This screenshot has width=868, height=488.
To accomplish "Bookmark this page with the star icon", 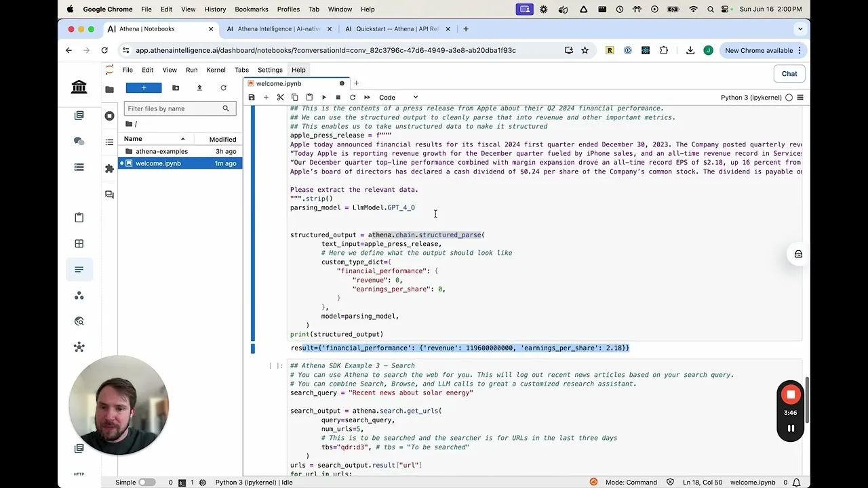I will coord(585,50).
